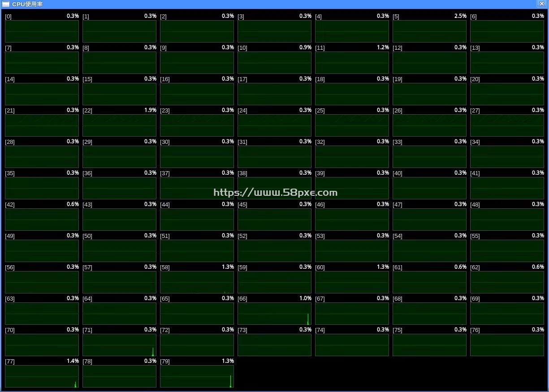Select the CPU [34] usage graph

(507, 157)
